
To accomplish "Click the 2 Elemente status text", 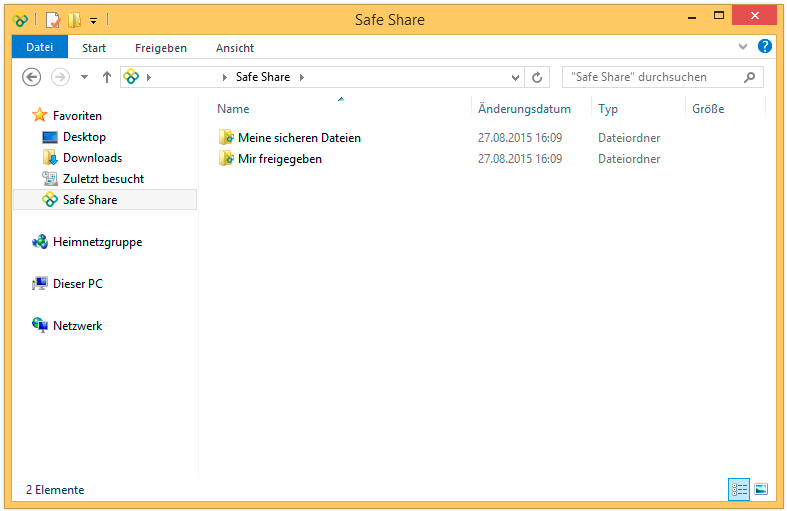I will pyautogui.click(x=55, y=490).
